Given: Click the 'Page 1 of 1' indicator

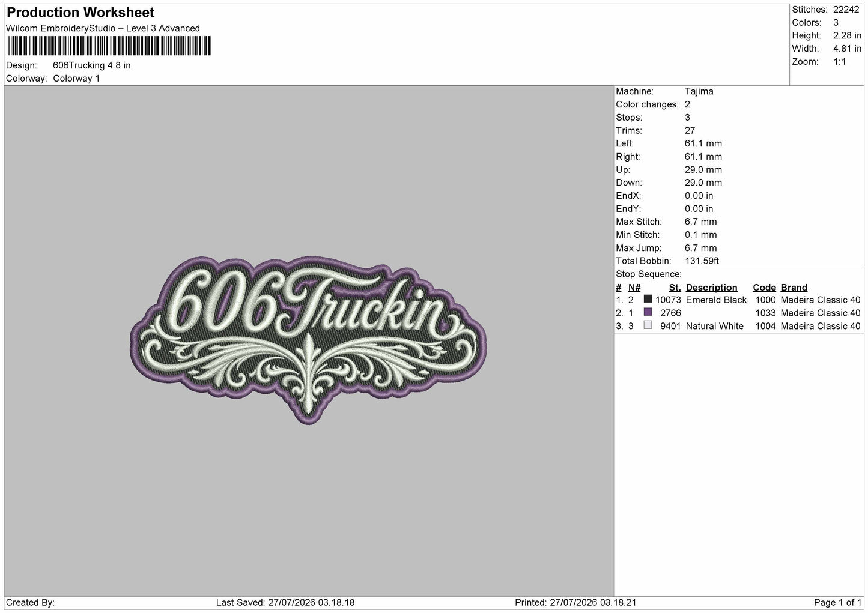Looking at the screenshot, I should click(x=837, y=603).
